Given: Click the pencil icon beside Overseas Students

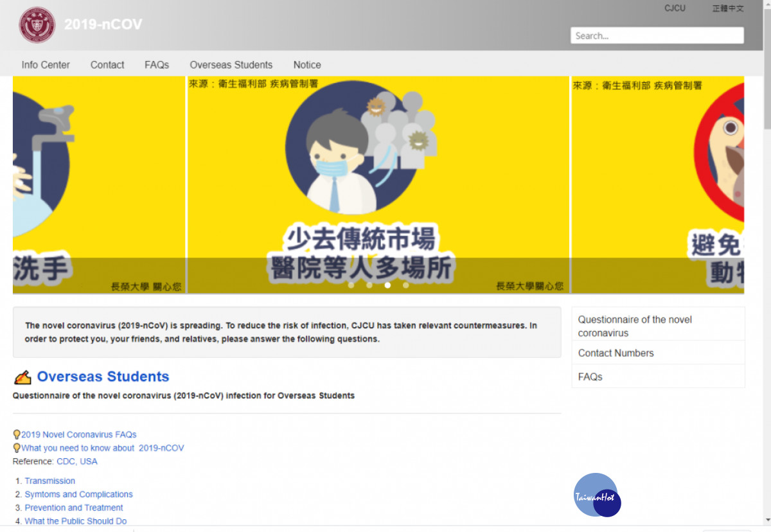Looking at the screenshot, I should (x=22, y=377).
